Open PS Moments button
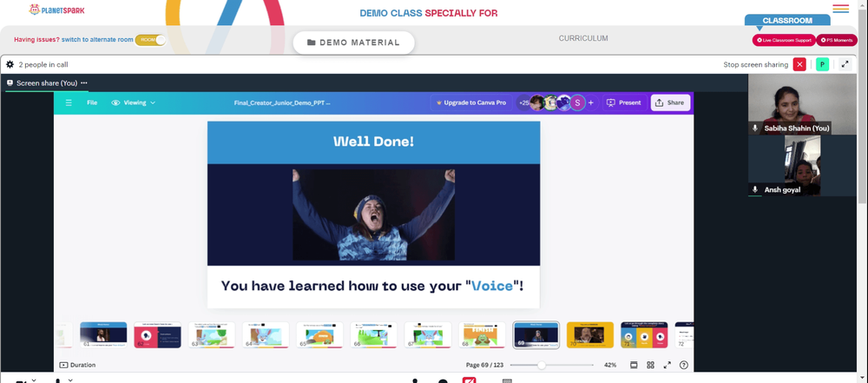 (837, 40)
